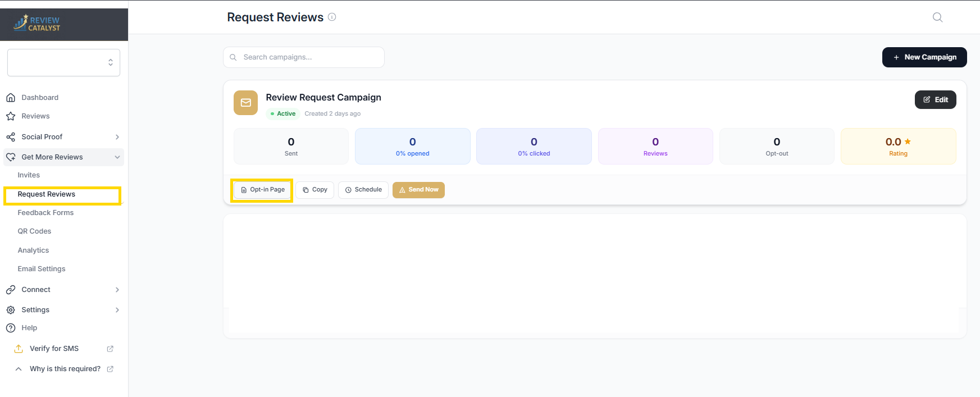Open the account selector dropdown in sidebar
Image resolution: width=980 pixels, height=397 pixels.
pyautogui.click(x=63, y=62)
